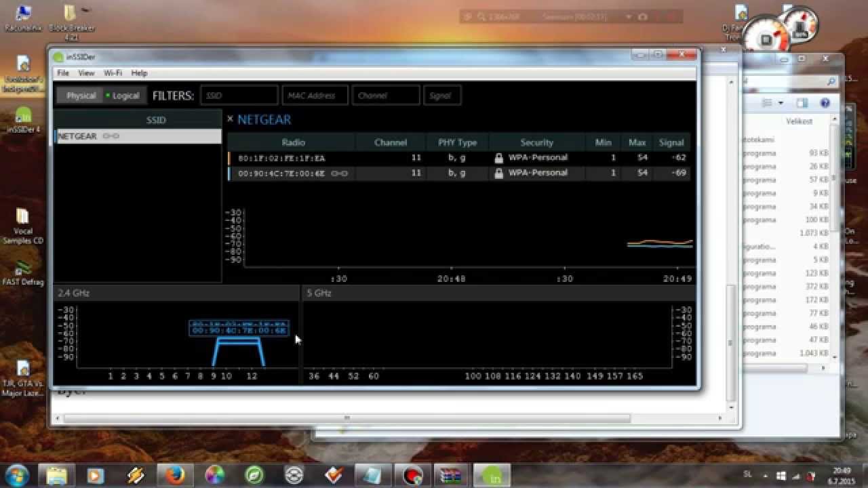This screenshot has width=868, height=488.
Task: Sort radios by Security column header
Action: (x=537, y=142)
